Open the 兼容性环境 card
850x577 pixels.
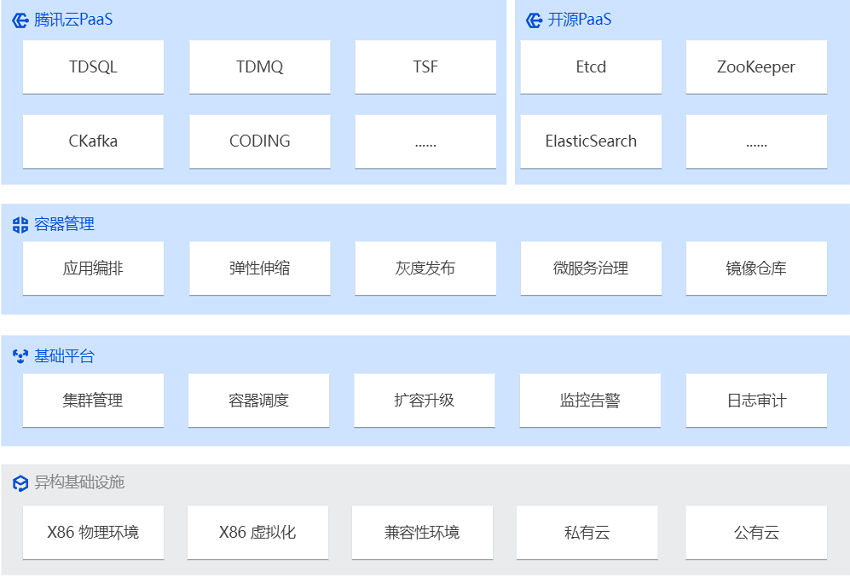point(422,532)
